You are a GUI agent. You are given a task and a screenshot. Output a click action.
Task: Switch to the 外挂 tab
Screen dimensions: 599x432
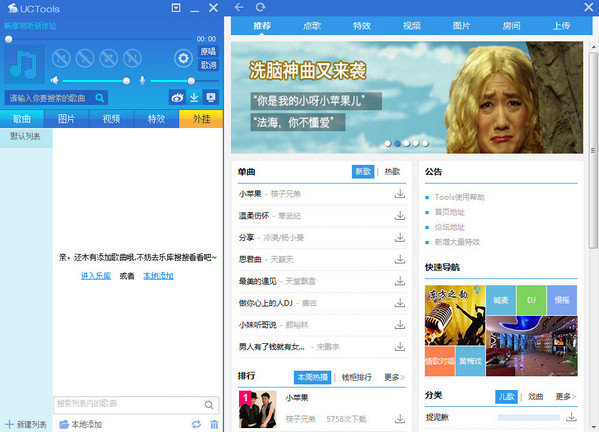(x=201, y=119)
